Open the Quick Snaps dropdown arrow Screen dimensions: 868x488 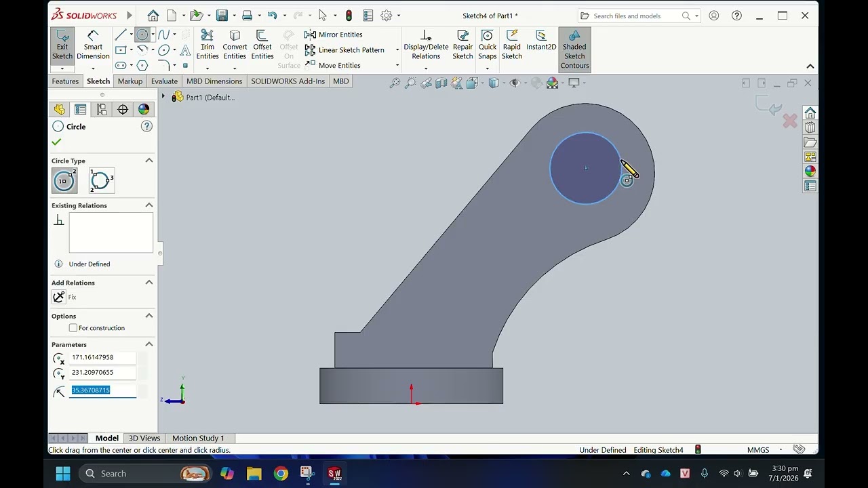click(x=487, y=68)
